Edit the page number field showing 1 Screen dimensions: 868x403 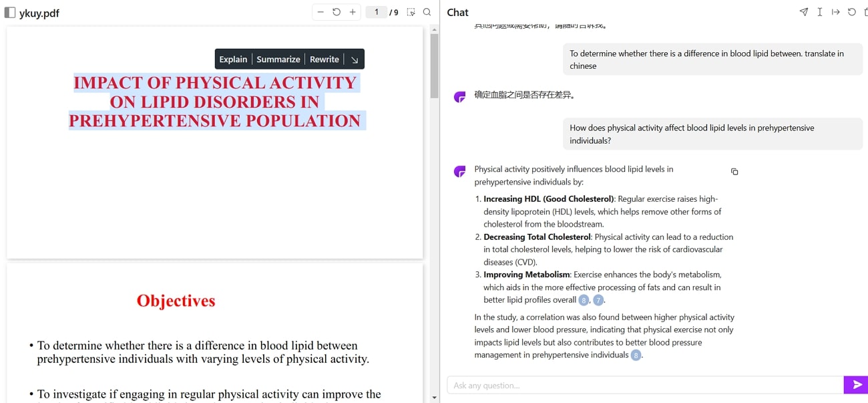(x=377, y=12)
